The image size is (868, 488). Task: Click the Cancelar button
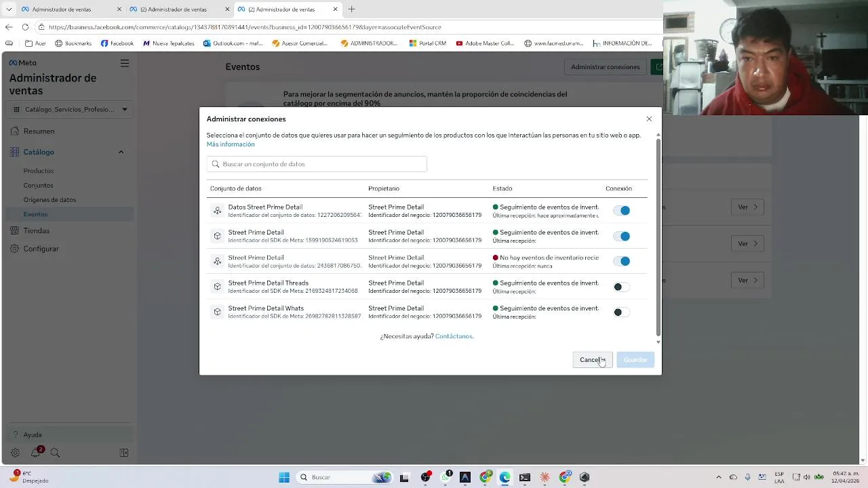[x=592, y=360]
